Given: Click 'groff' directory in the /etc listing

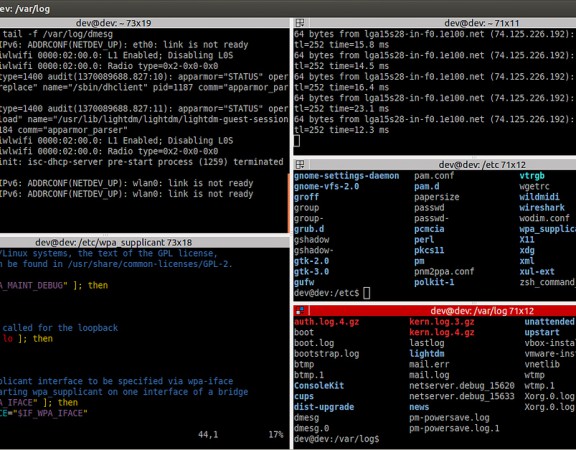Looking at the screenshot, I should click(x=306, y=197).
